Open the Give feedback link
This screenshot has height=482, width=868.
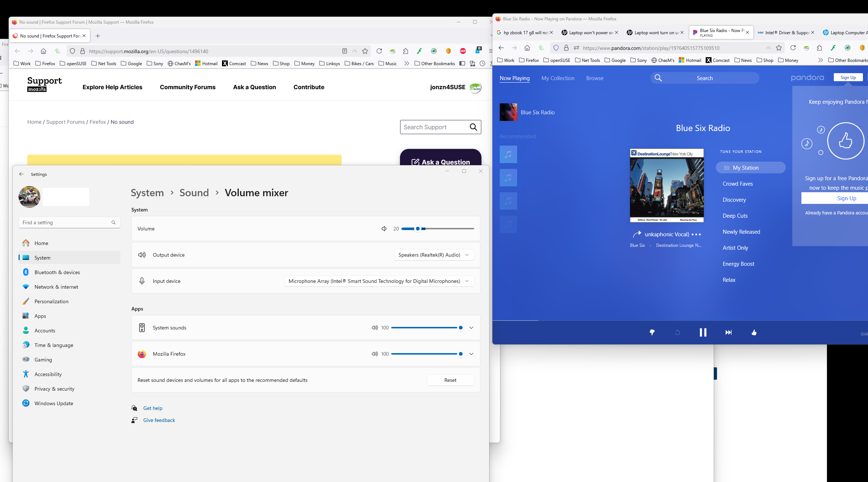click(159, 420)
